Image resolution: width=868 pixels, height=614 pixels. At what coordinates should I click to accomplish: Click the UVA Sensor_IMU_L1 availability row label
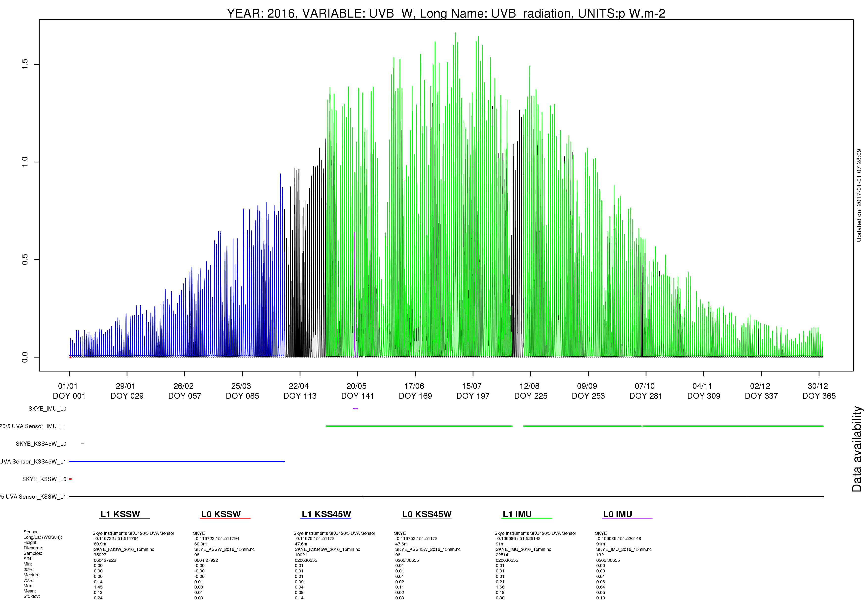33,426
